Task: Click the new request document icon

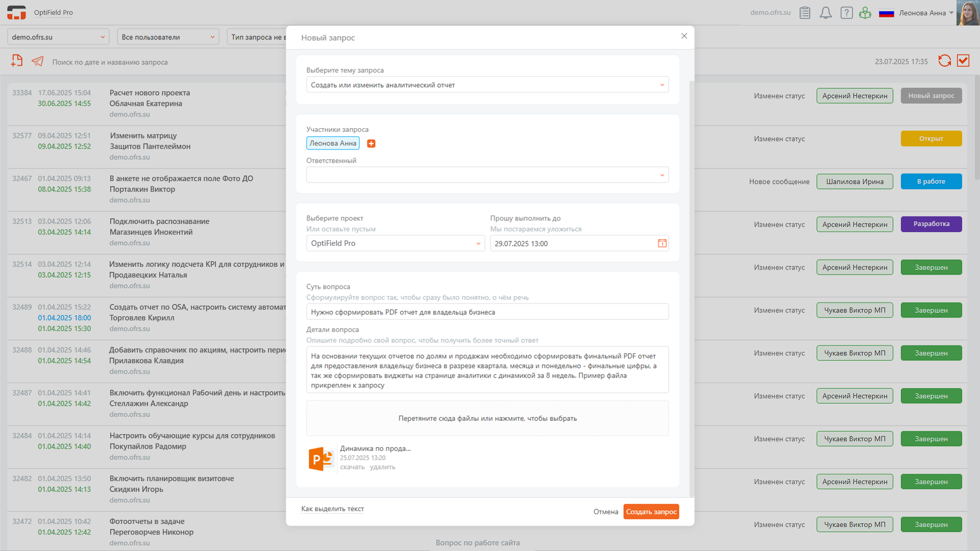Action: point(17,61)
